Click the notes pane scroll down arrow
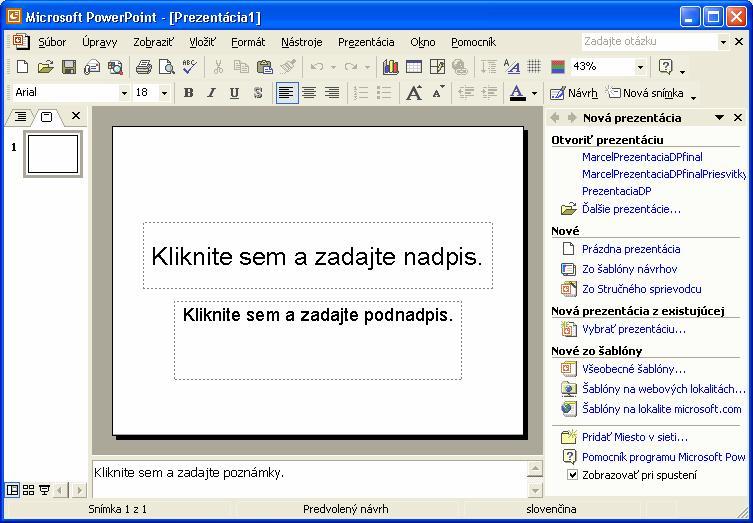The image size is (753, 523). [x=535, y=490]
